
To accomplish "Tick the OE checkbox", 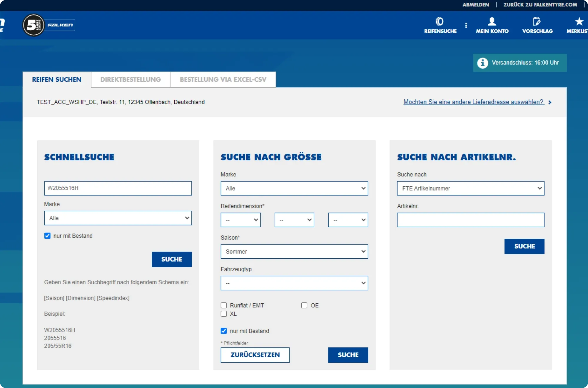I will point(304,305).
